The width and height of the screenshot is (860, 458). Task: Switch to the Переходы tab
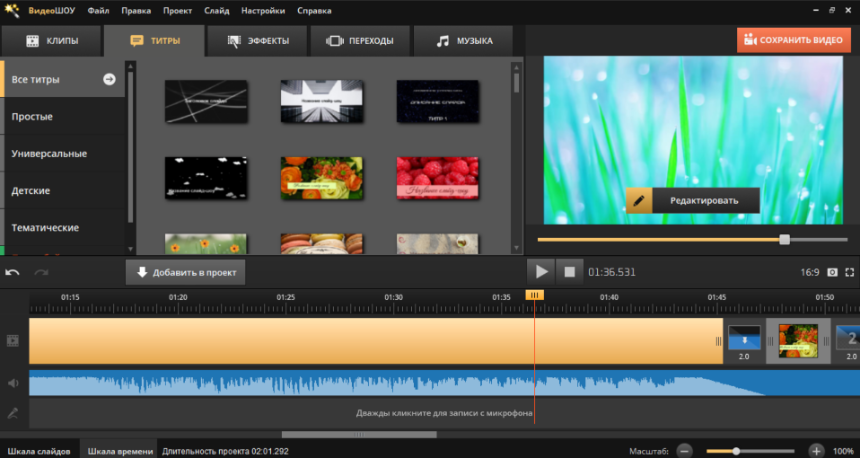point(360,41)
